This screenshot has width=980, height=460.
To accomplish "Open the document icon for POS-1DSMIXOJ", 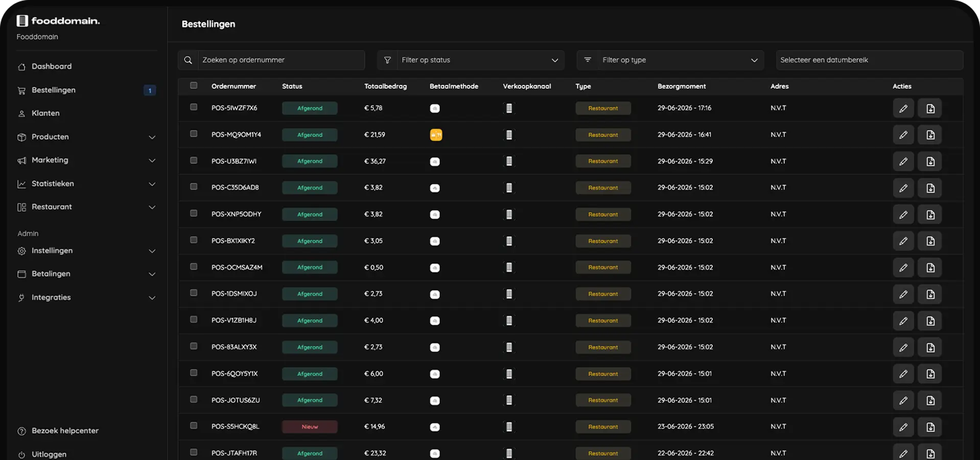I will tap(930, 294).
